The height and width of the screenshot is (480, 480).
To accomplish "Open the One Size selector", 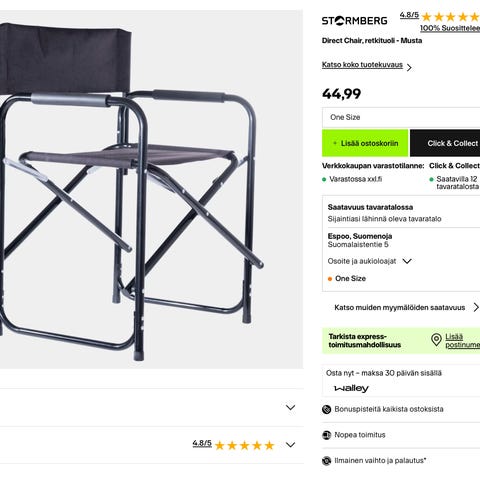I will [x=401, y=117].
